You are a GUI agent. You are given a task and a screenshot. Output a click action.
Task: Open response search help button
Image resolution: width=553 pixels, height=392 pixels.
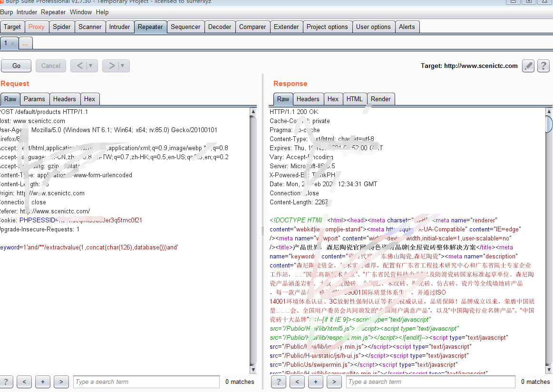point(279,382)
